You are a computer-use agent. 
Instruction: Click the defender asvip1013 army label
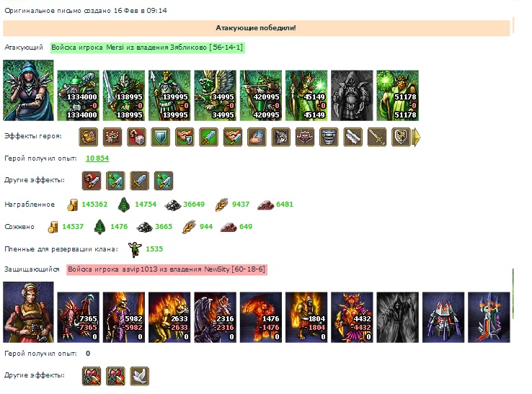[167, 269]
